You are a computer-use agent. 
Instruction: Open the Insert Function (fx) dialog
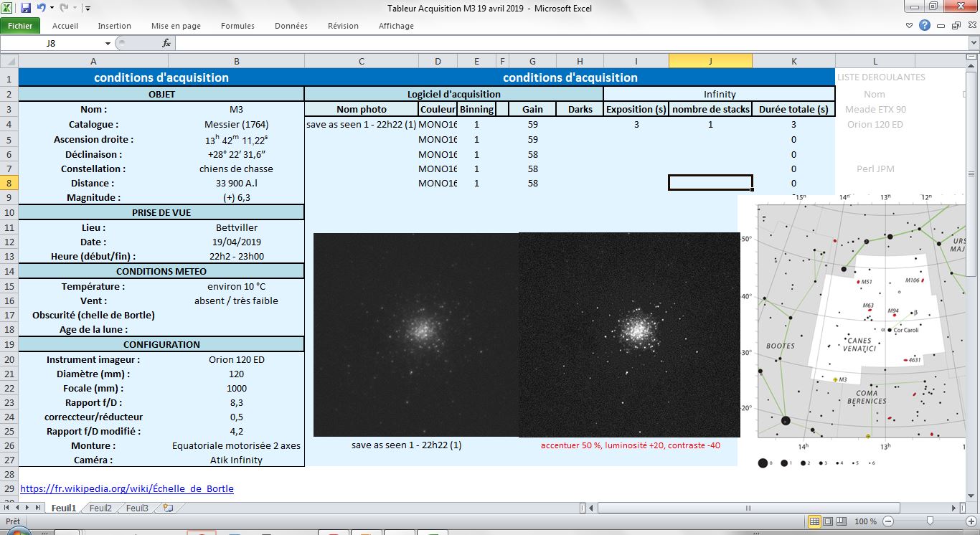coord(166,42)
